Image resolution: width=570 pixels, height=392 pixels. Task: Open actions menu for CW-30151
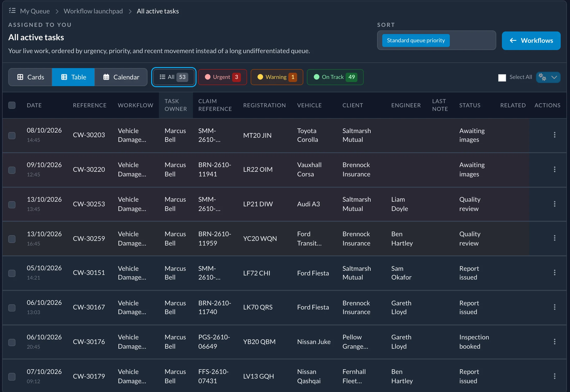click(x=555, y=273)
